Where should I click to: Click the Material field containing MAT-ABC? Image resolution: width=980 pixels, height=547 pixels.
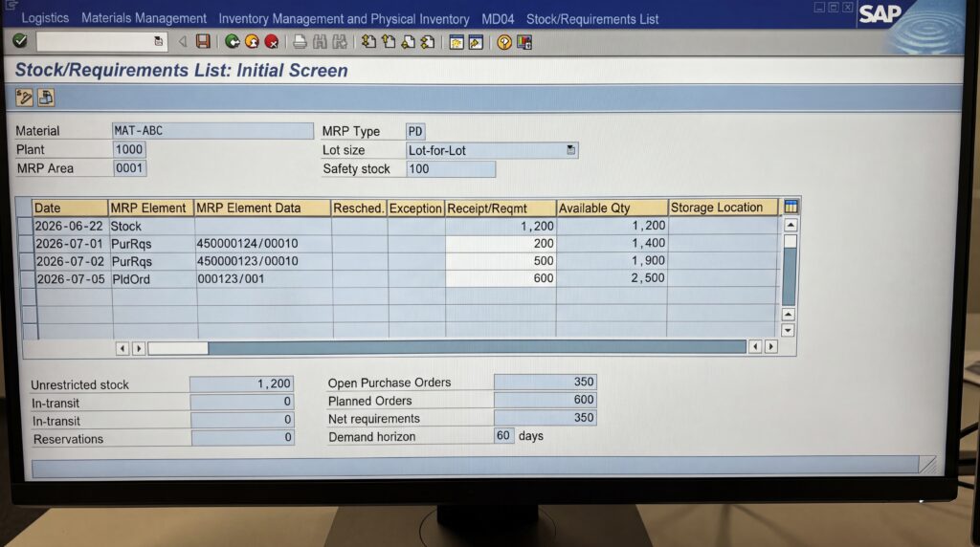[x=212, y=130]
